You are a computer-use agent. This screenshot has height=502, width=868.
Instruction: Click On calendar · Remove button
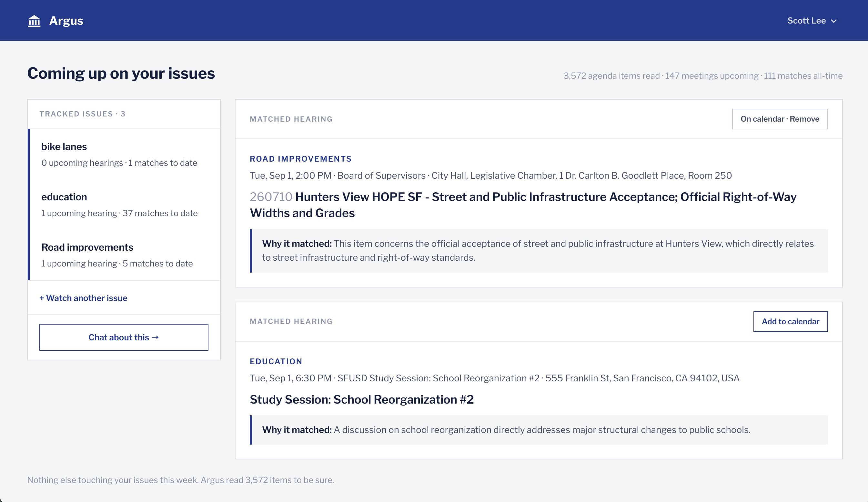780,119
